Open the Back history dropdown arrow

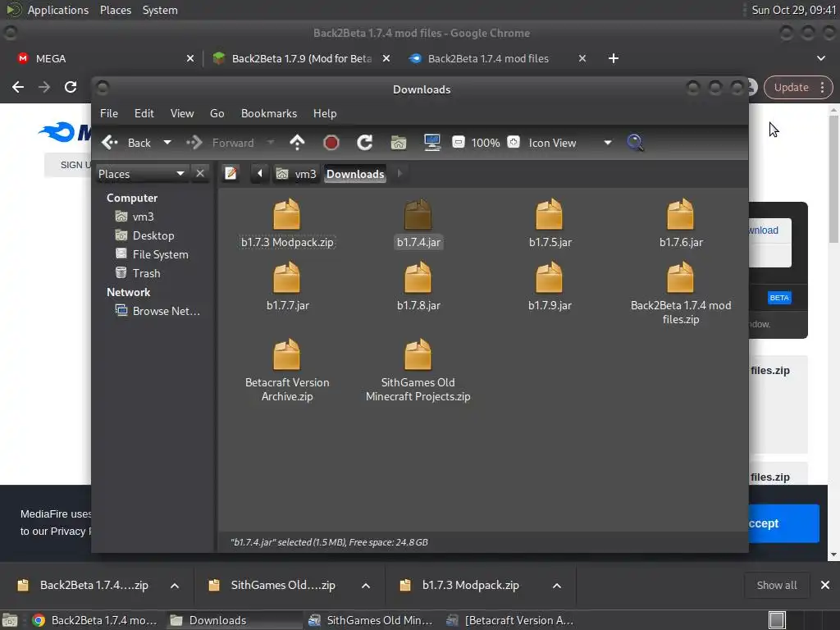167,143
